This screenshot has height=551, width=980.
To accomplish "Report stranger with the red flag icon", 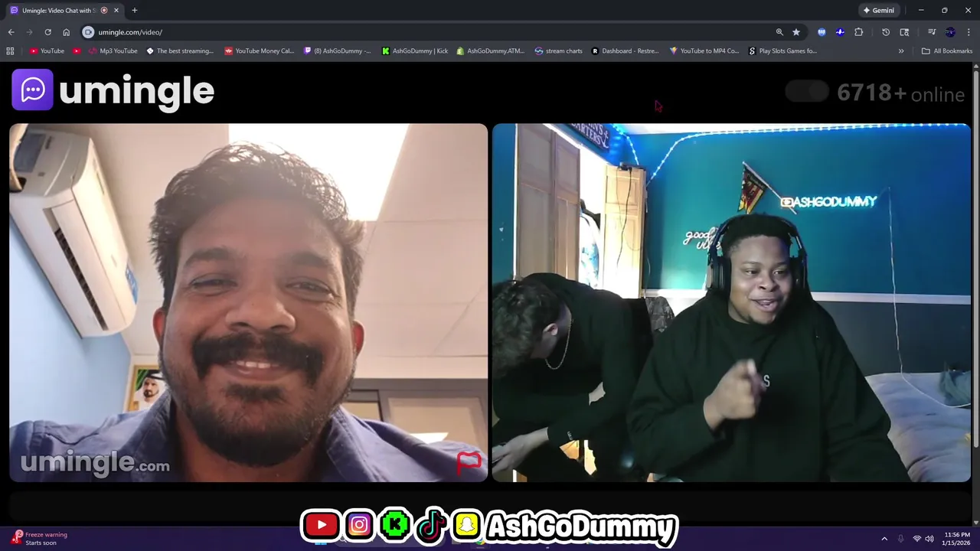I will pos(469,463).
